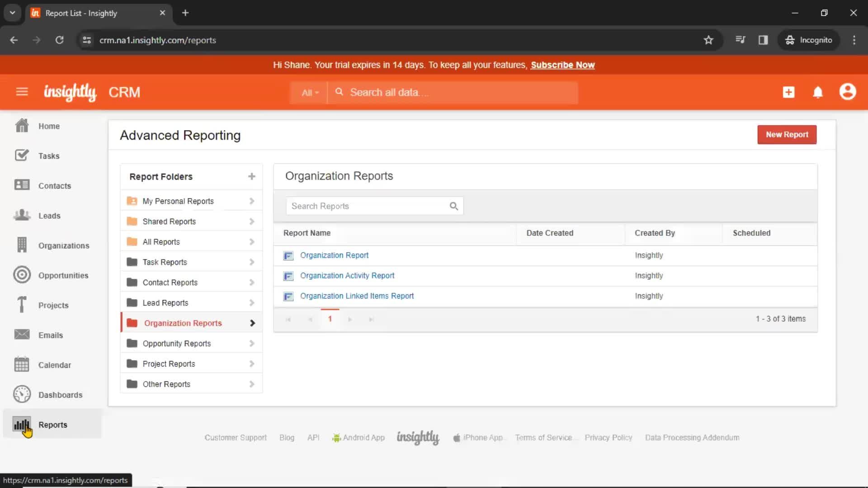Click the Dashboards sidebar icon

(x=21, y=394)
